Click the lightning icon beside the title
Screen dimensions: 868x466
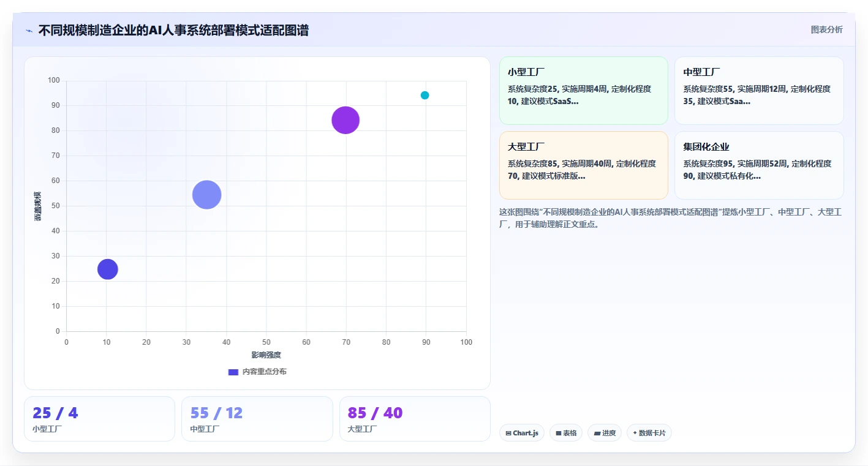(29, 31)
